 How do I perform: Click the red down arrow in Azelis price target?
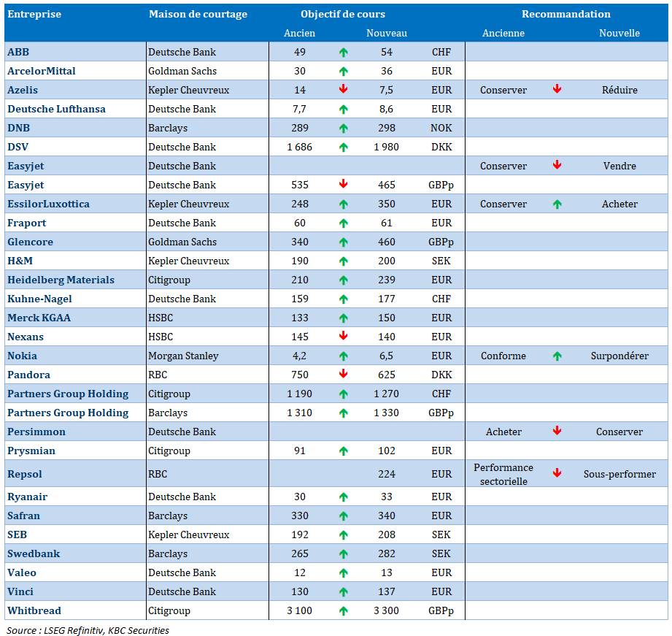[x=343, y=90]
